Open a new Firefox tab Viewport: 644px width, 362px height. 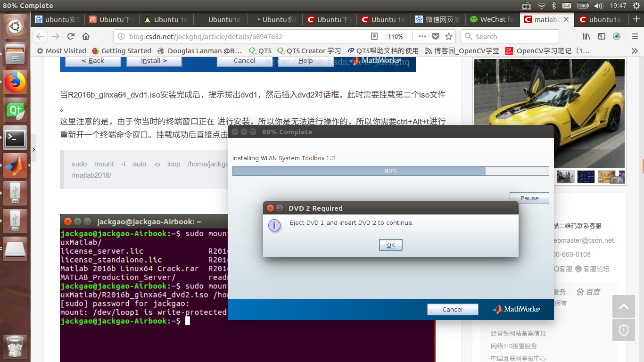[x=636, y=19]
